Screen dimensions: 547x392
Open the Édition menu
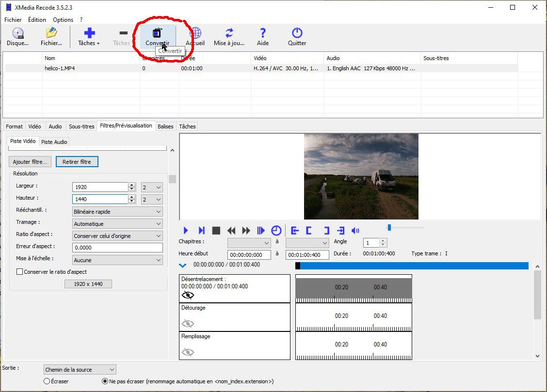click(37, 20)
